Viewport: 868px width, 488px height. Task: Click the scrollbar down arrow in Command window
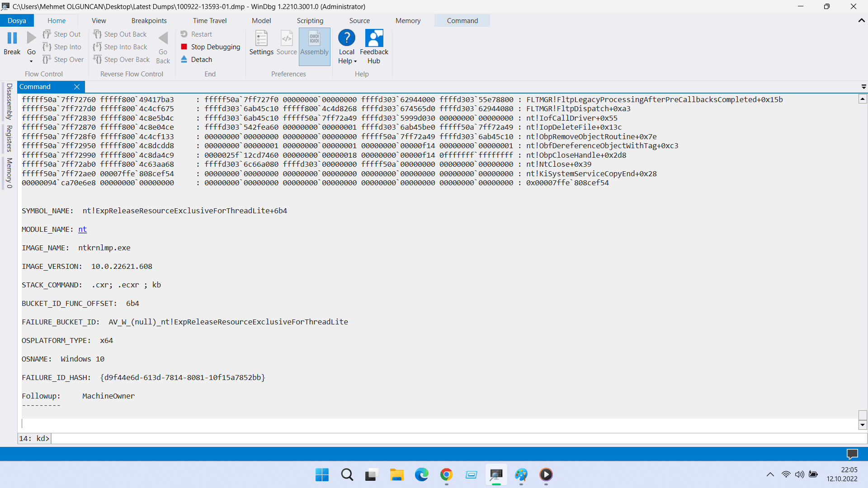coord(863,425)
